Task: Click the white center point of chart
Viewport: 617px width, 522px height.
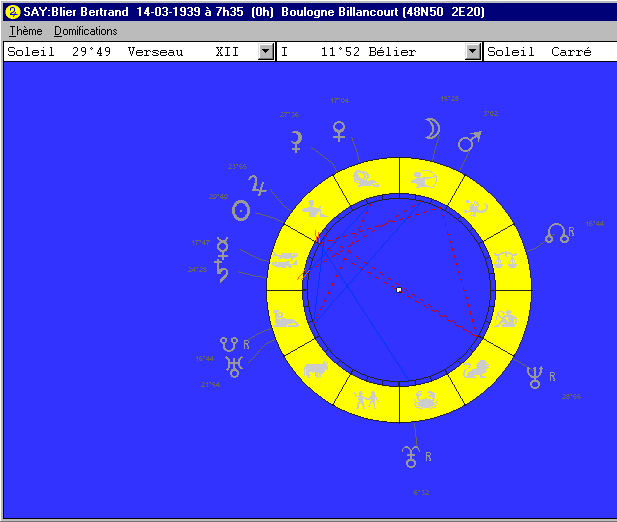Action: point(399,290)
